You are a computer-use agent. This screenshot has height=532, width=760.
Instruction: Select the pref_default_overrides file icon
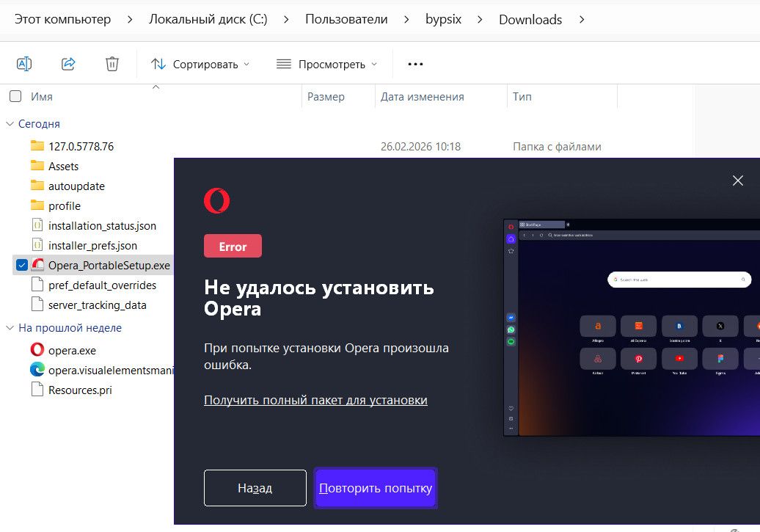point(37,284)
